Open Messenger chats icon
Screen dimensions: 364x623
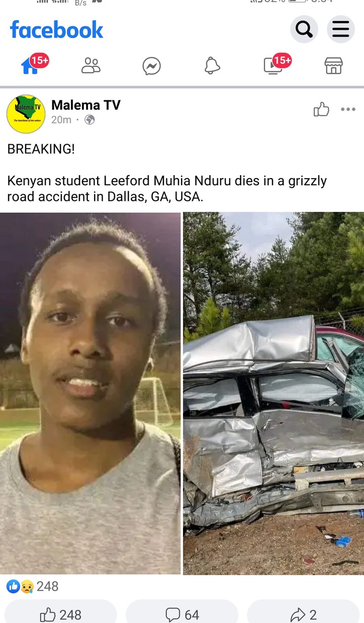tap(152, 66)
